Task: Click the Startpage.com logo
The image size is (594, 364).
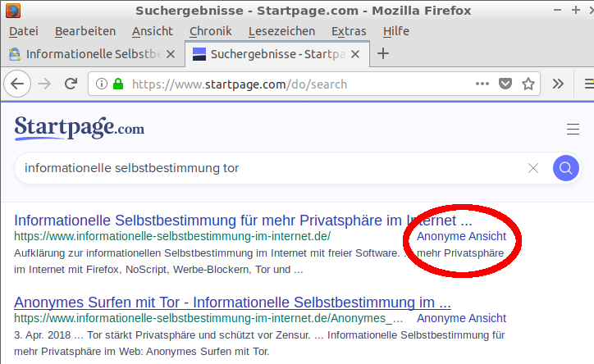Action: (80, 128)
